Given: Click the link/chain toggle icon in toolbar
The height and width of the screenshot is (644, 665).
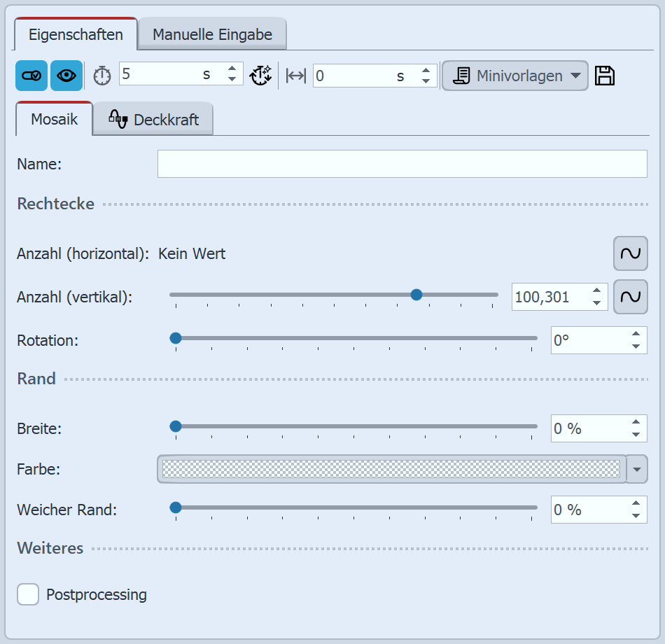Looking at the screenshot, I should pos(31,76).
